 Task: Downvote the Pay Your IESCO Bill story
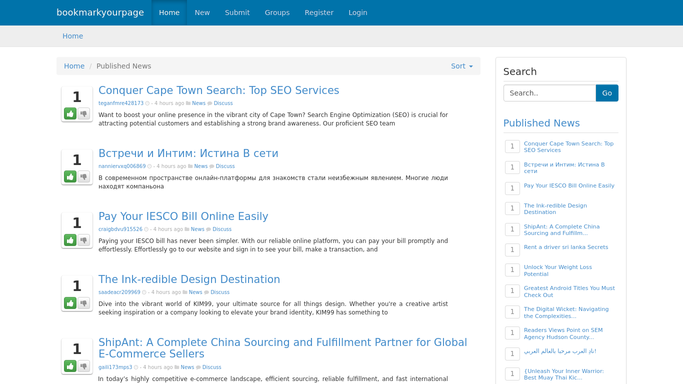[x=84, y=240]
